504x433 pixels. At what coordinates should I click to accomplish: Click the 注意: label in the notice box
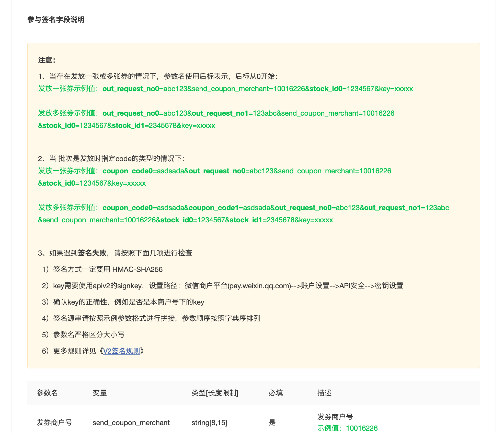tap(47, 60)
